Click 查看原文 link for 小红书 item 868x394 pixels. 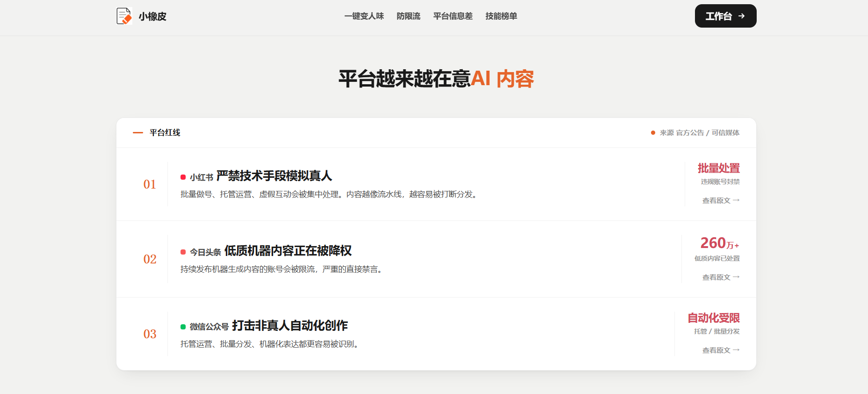point(721,200)
